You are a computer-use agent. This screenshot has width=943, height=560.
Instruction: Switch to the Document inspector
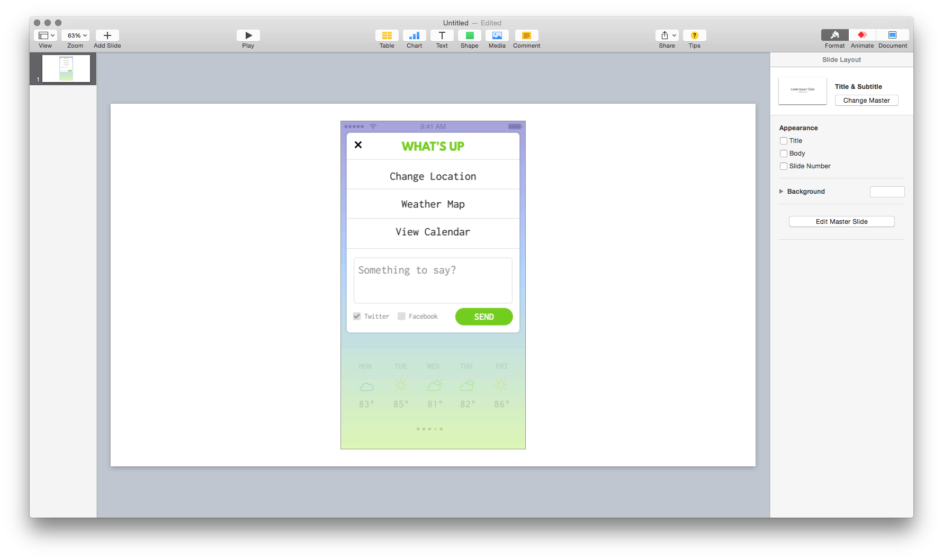pyautogui.click(x=892, y=35)
